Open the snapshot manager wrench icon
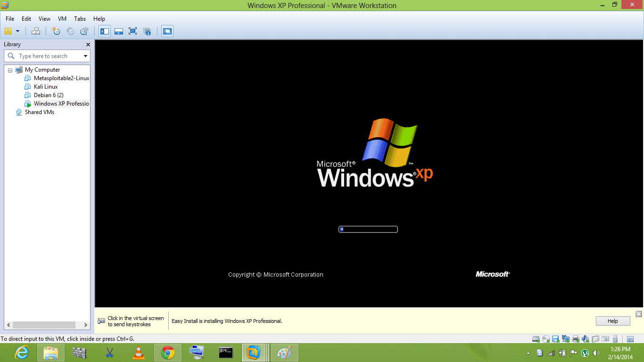The image size is (644, 362). point(84,31)
